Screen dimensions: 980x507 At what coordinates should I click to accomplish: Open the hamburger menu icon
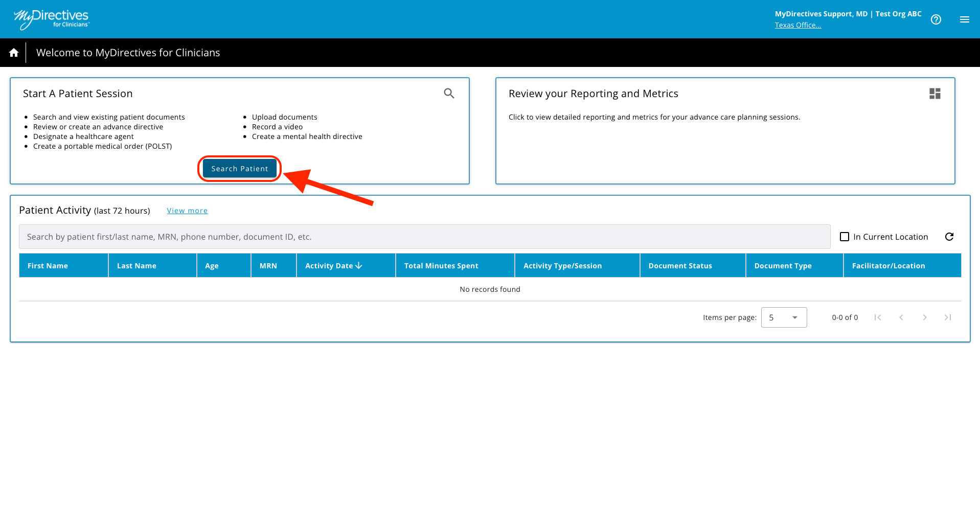[965, 19]
